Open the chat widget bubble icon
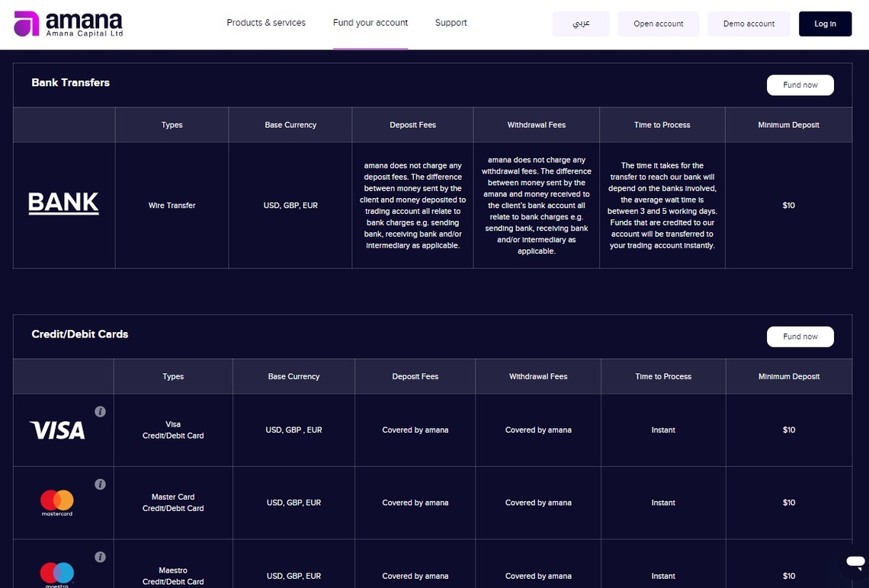Image resolution: width=869 pixels, height=588 pixels. coord(855,562)
